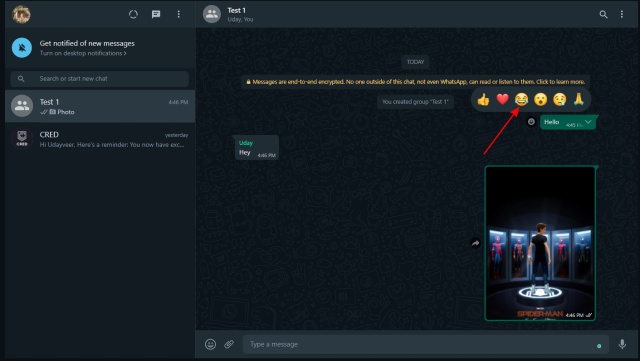Click the 'You created group Test 1' notice
The height and width of the screenshot is (361, 640).
coord(416,102)
